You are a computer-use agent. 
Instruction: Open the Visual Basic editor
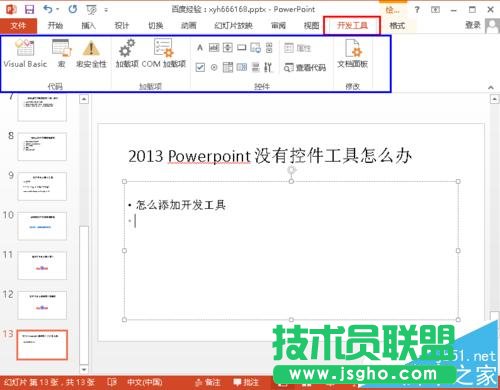click(x=25, y=53)
